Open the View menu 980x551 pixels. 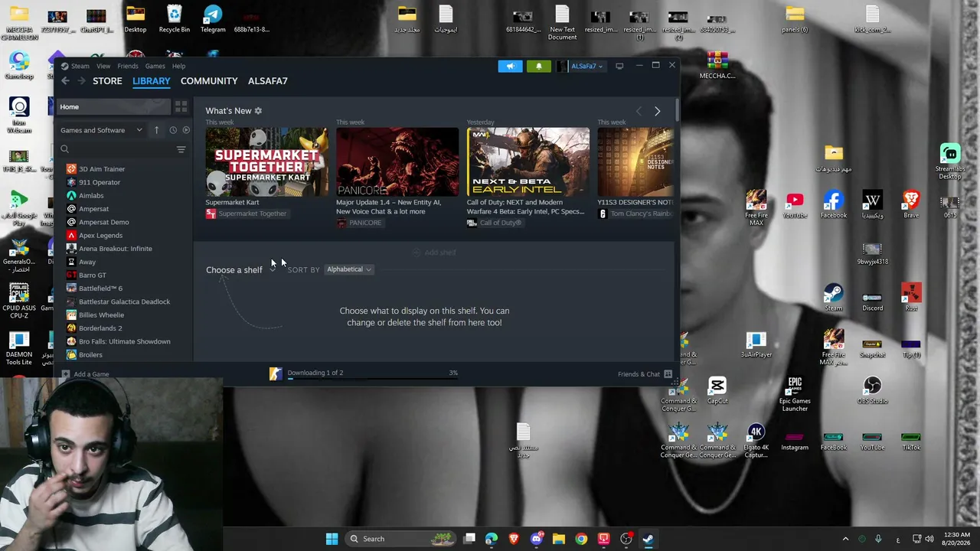point(103,67)
